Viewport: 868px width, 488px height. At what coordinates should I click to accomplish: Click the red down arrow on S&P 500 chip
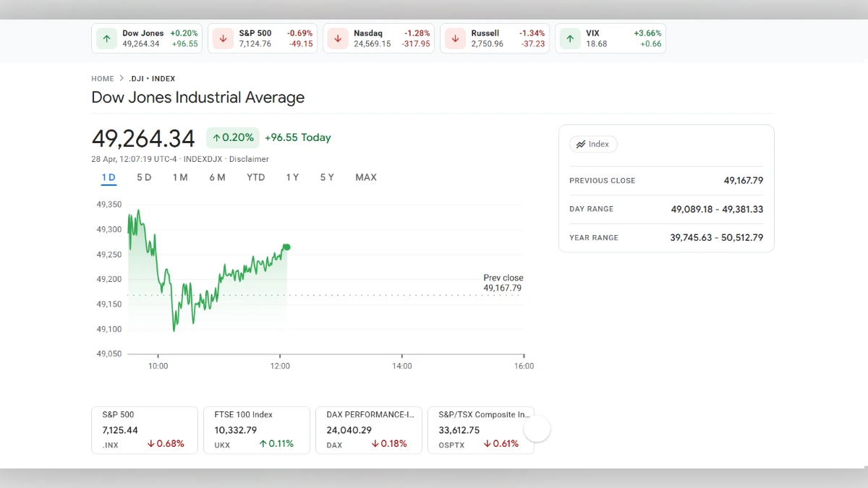tap(223, 38)
